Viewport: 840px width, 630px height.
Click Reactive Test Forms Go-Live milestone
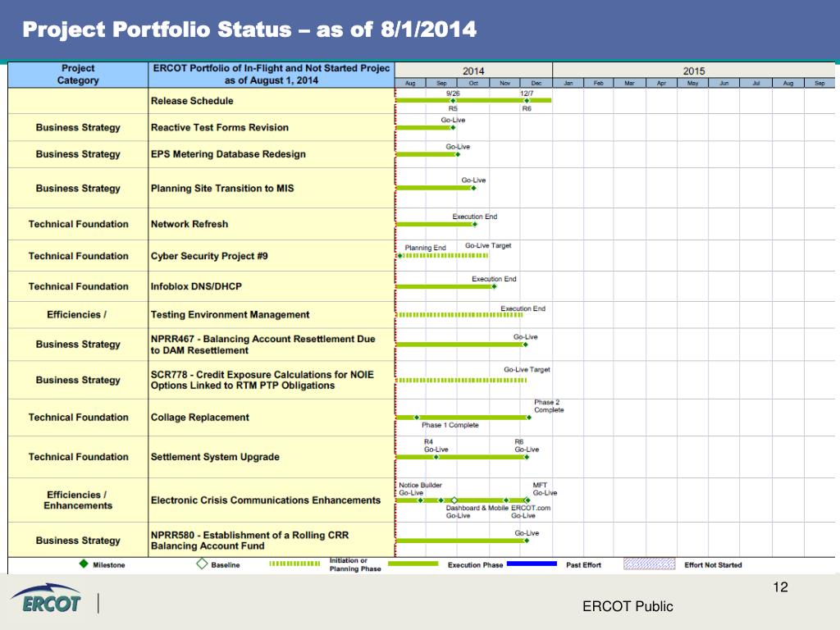click(453, 127)
